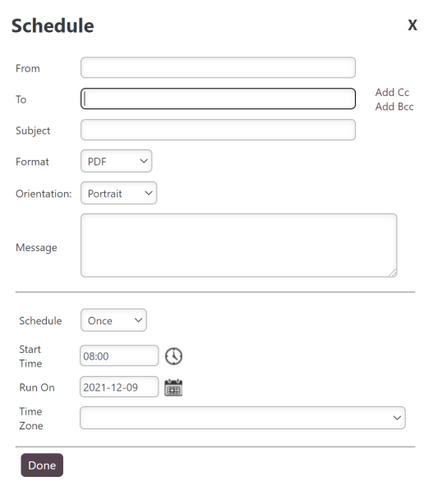Viewport: 424px width, 504px height.
Task: Close the Schedule dialog with X
Action: tap(412, 25)
